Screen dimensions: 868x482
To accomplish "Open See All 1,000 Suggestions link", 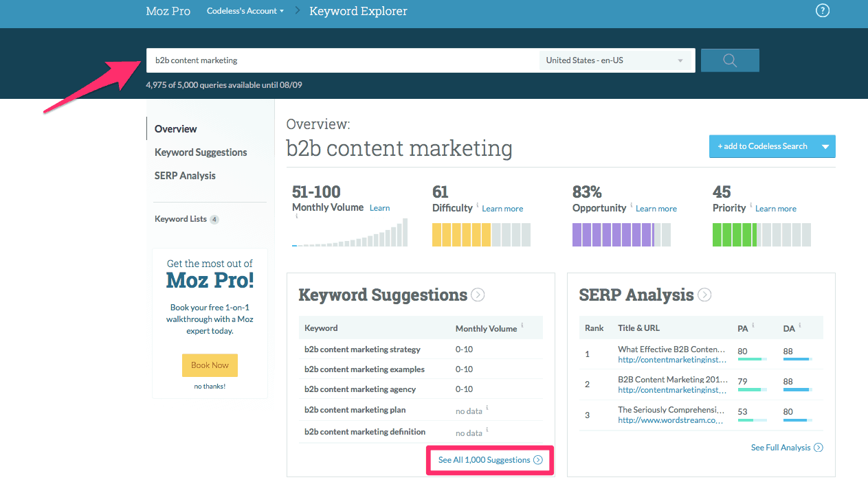I will (491, 460).
